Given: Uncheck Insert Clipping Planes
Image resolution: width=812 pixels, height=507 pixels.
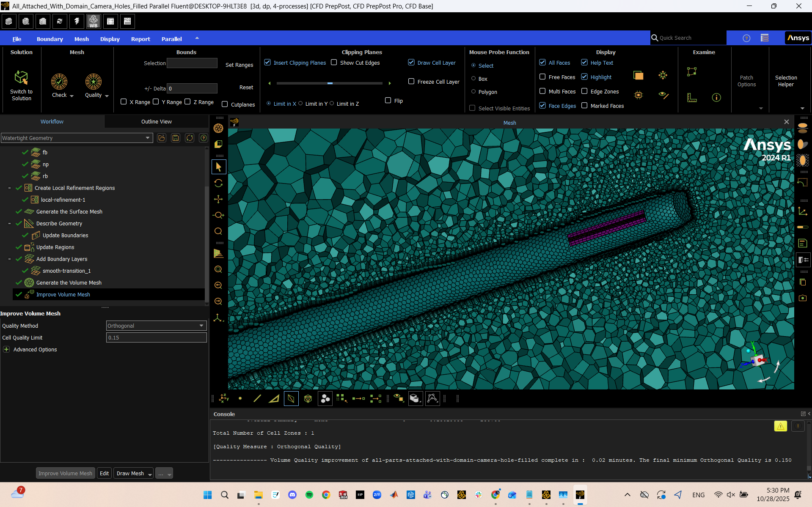Looking at the screenshot, I should (x=267, y=63).
